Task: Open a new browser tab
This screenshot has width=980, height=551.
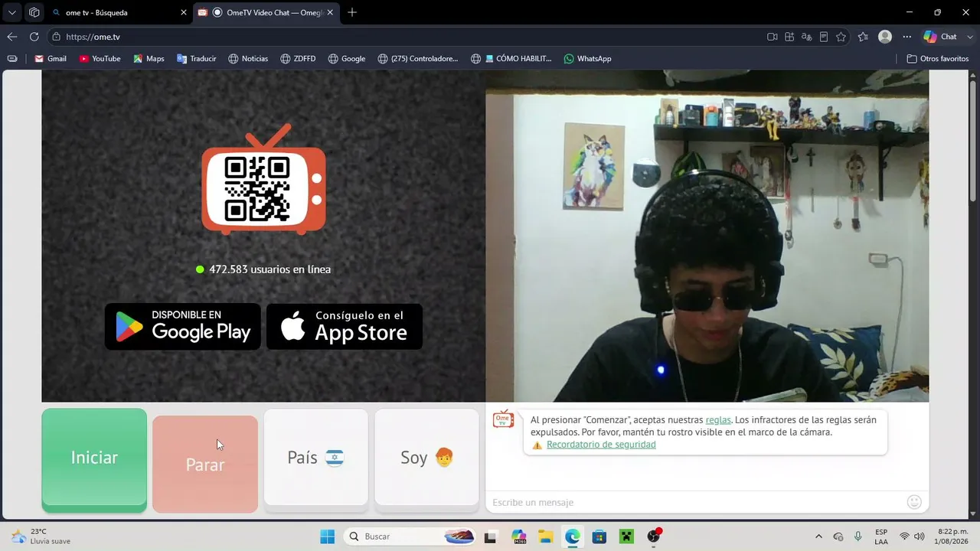Action: click(x=352, y=12)
